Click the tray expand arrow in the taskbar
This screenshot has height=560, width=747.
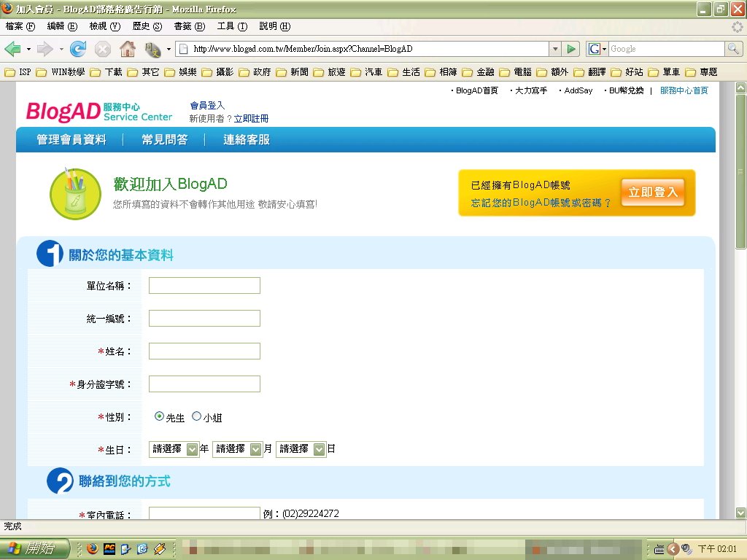673,549
